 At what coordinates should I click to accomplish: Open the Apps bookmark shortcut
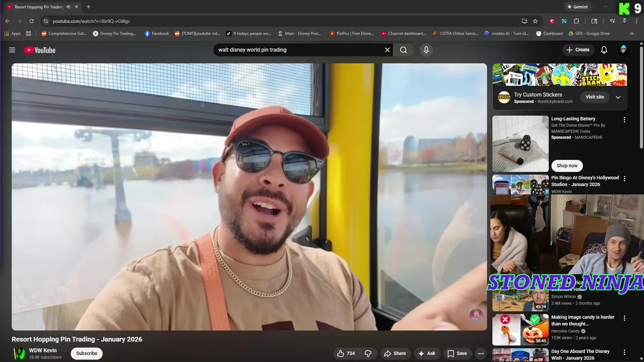pyautogui.click(x=12, y=34)
